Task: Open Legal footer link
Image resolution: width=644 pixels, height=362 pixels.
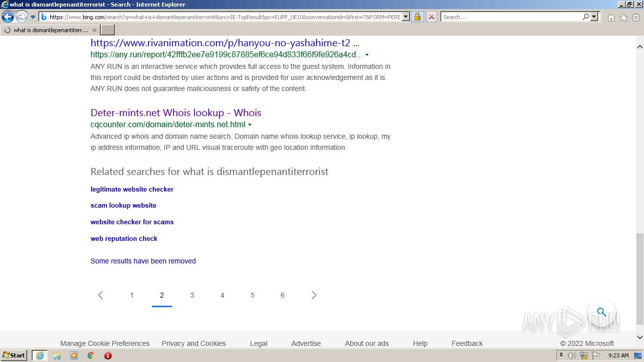Action: [x=259, y=343]
